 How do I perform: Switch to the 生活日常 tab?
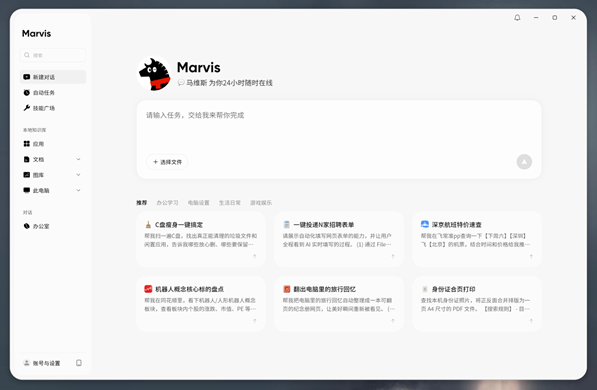[230, 203]
